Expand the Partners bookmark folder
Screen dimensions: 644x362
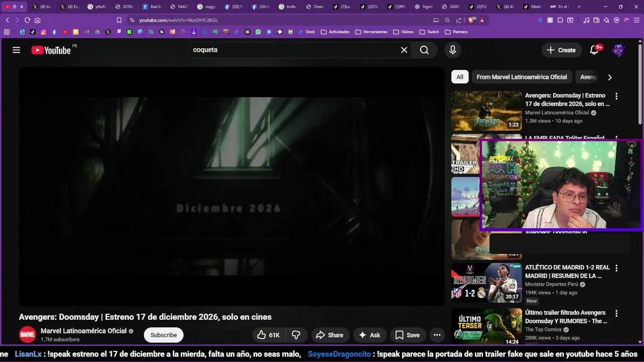tap(456, 32)
